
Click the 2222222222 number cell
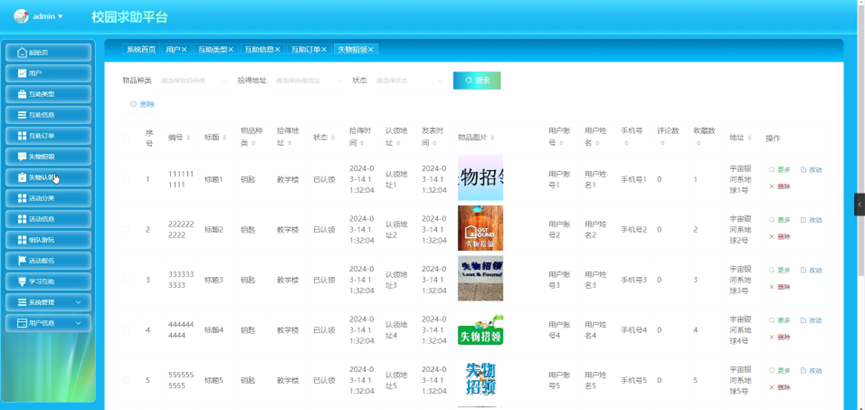pos(181,230)
